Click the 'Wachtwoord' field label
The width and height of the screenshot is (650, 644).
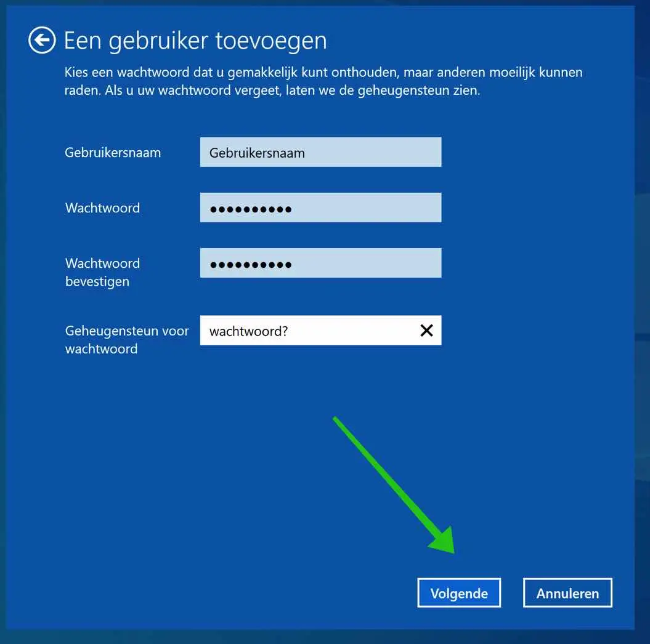[102, 208]
